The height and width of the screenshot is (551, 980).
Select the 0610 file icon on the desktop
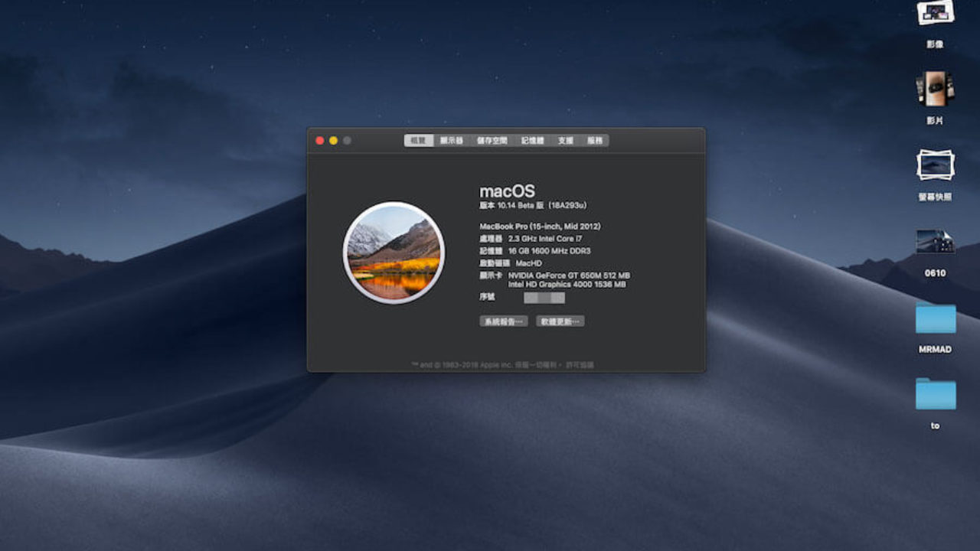point(935,241)
